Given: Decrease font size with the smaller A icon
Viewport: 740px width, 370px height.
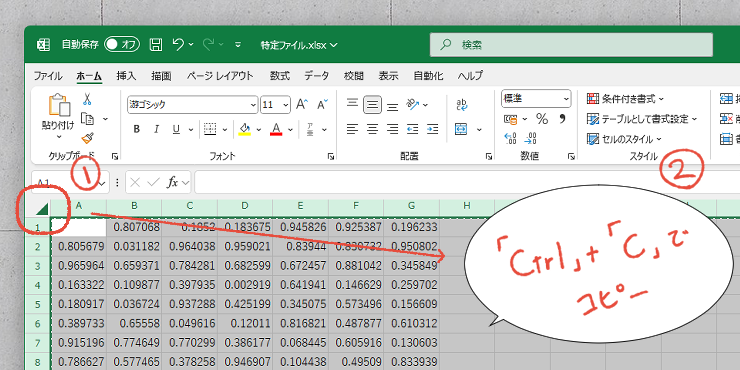Looking at the screenshot, I should tap(323, 104).
